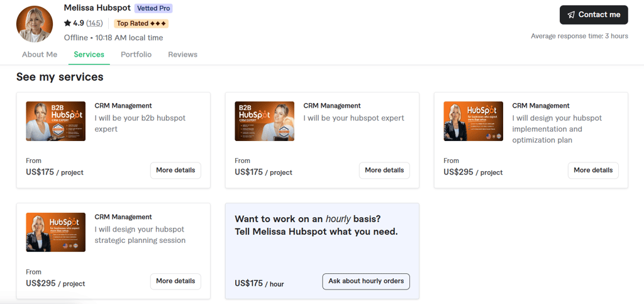
Task: Show More details for strategic planning session
Action: (x=175, y=281)
